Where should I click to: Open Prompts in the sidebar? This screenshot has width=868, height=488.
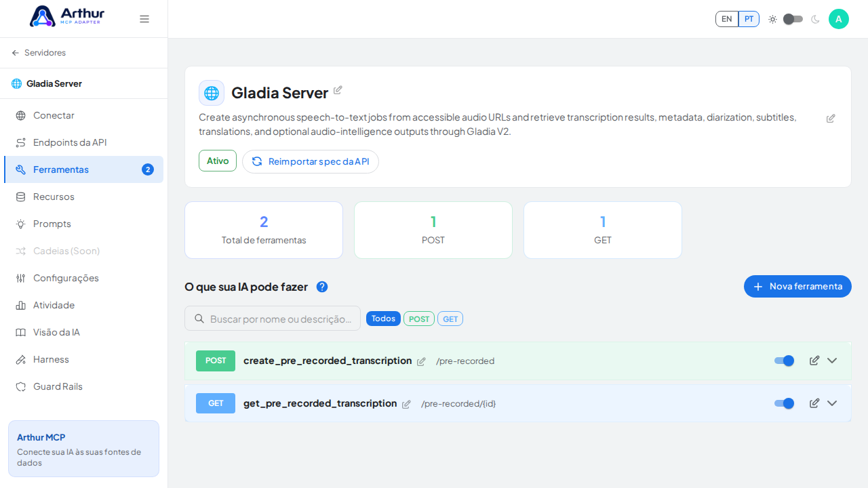point(84,224)
